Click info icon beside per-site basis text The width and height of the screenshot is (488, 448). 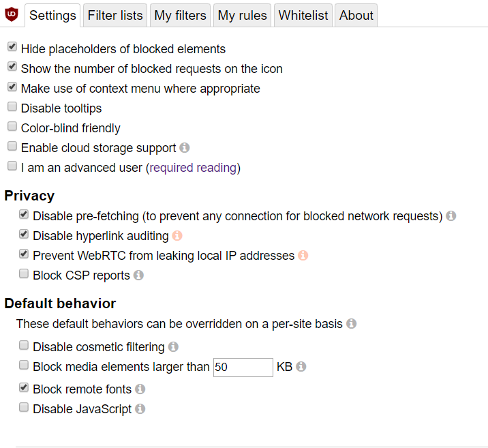pyautogui.click(x=351, y=323)
